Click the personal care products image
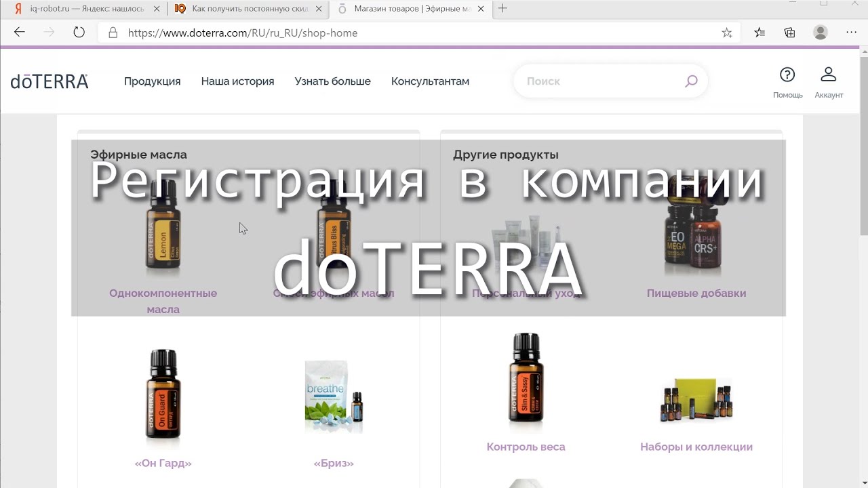 (x=526, y=244)
